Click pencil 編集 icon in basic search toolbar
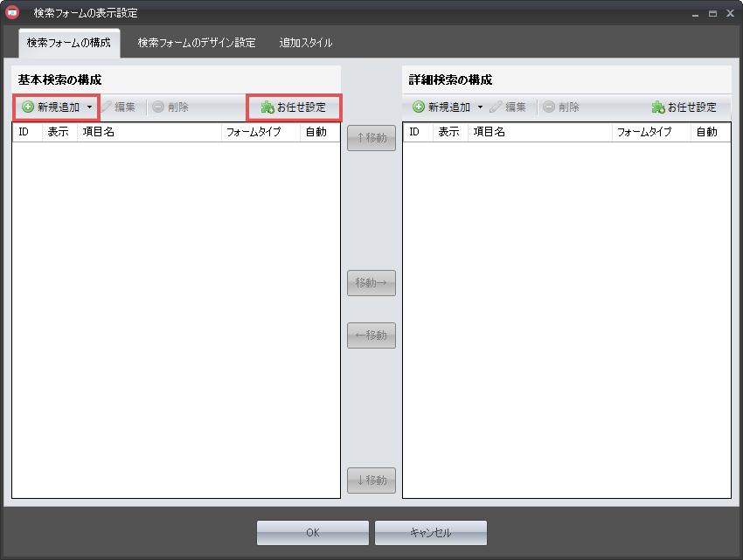Viewport: 743px width, 560px height. point(107,107)
